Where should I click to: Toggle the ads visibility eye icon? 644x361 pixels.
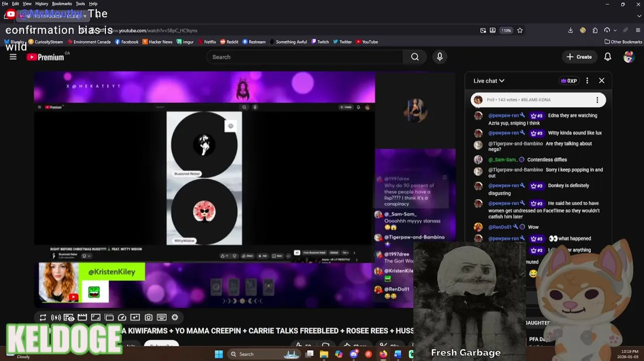point(69,317)
